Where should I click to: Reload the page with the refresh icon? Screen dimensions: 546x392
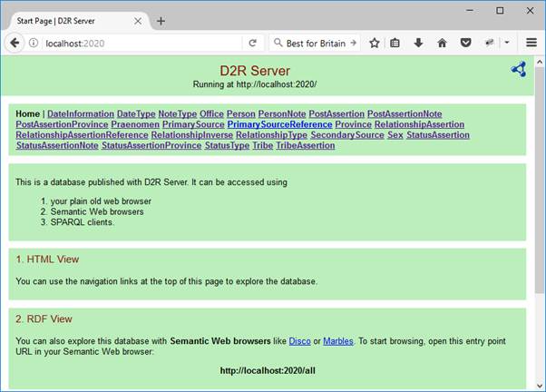[249, 43]
